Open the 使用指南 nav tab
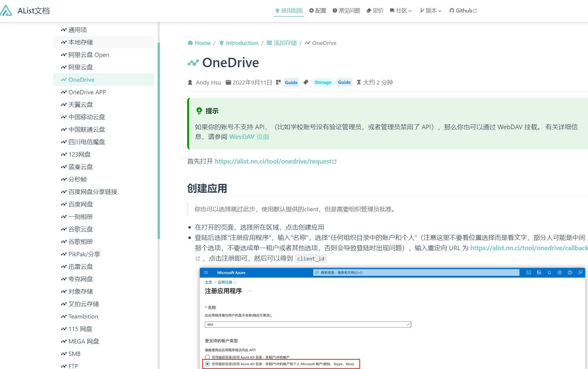The image size is (588, 369). [x=289, y=11]
